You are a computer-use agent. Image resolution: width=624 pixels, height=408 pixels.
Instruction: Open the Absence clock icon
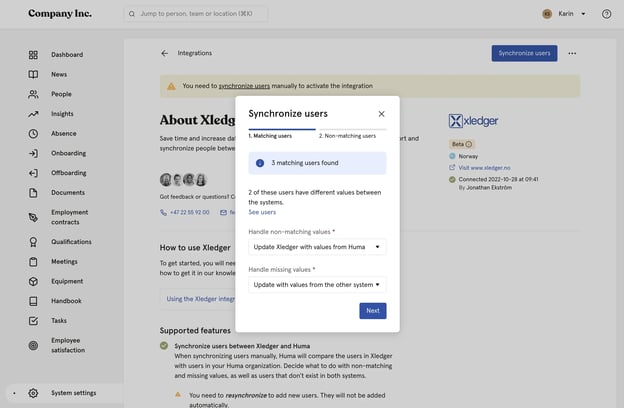point(33,134)
